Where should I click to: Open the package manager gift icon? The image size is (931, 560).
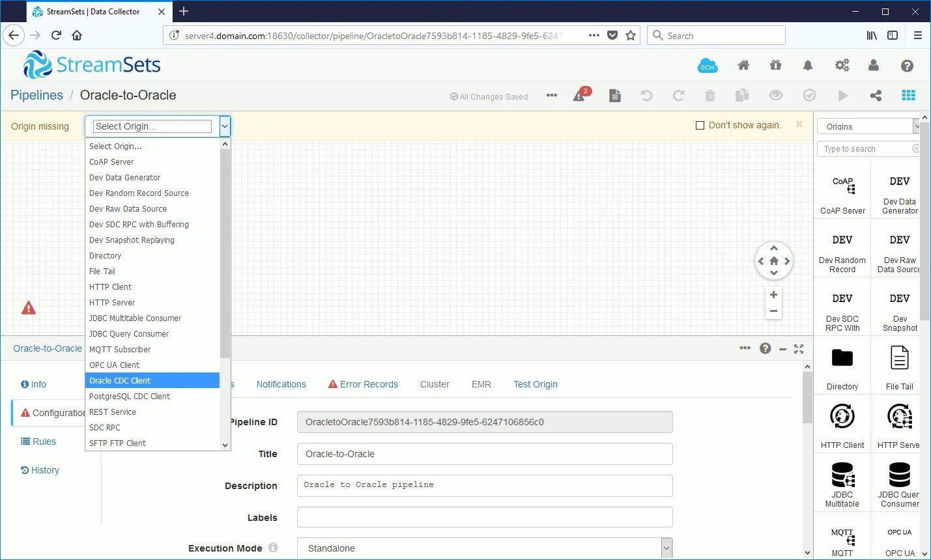tap(775, 65)
